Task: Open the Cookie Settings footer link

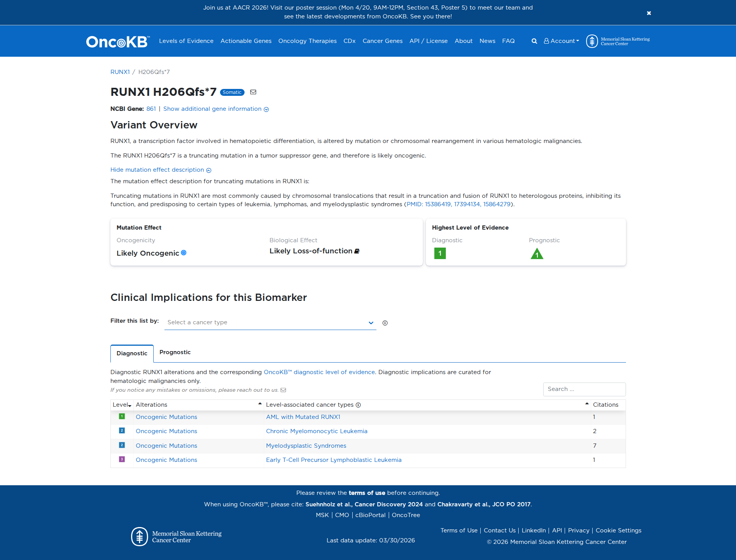Action: click(618, 530)
